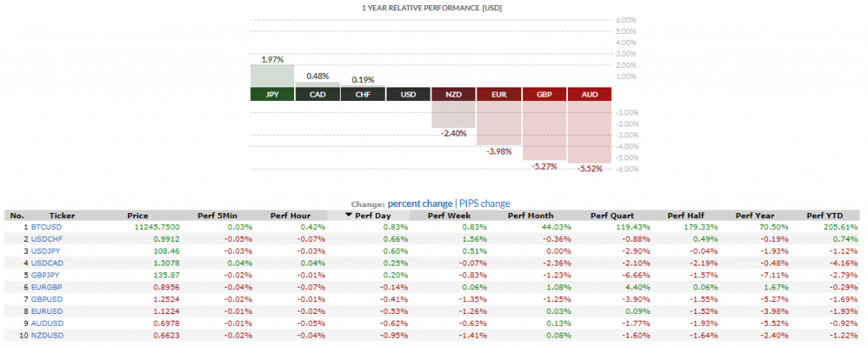Sort table by Perf Week column

[x=448, y=215]
